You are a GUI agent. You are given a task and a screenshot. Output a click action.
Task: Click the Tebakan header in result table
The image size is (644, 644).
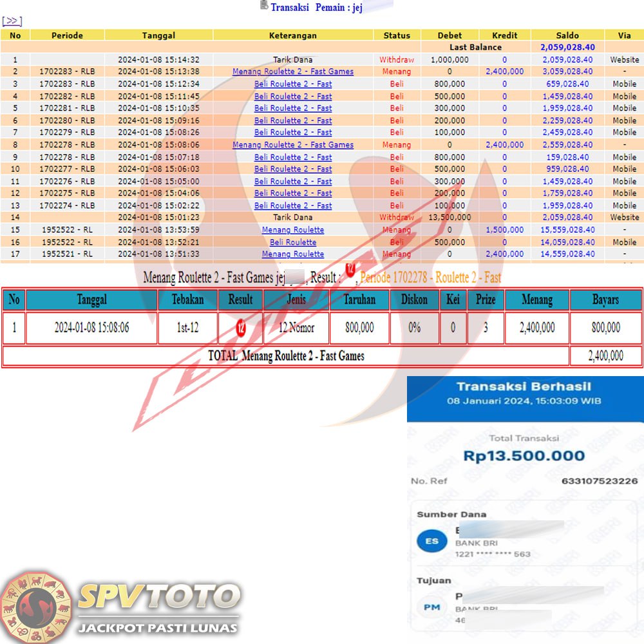[189, 299]
